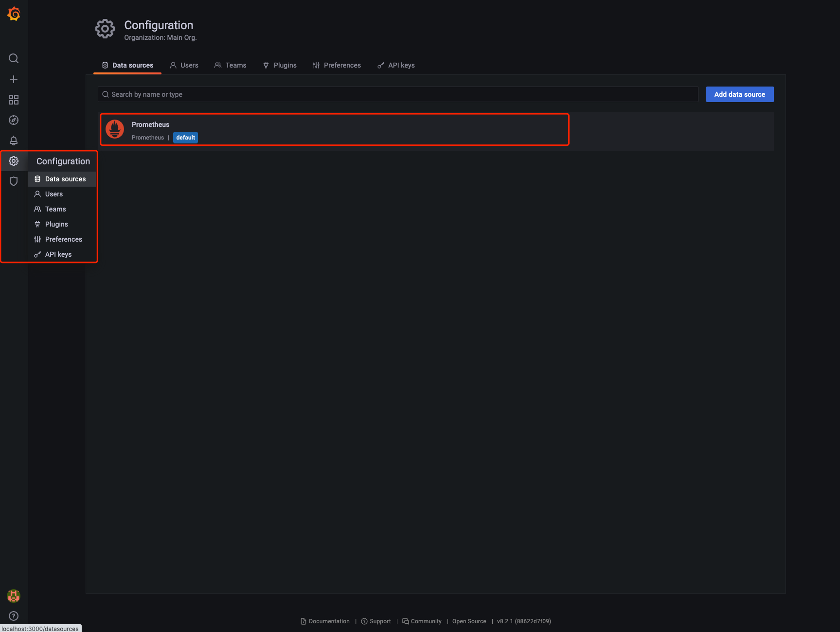Open the Dashboards grid icon in sidebar
Image resolution: width=840 pixels, height=632 pixels.
click(x=14, y=100)
